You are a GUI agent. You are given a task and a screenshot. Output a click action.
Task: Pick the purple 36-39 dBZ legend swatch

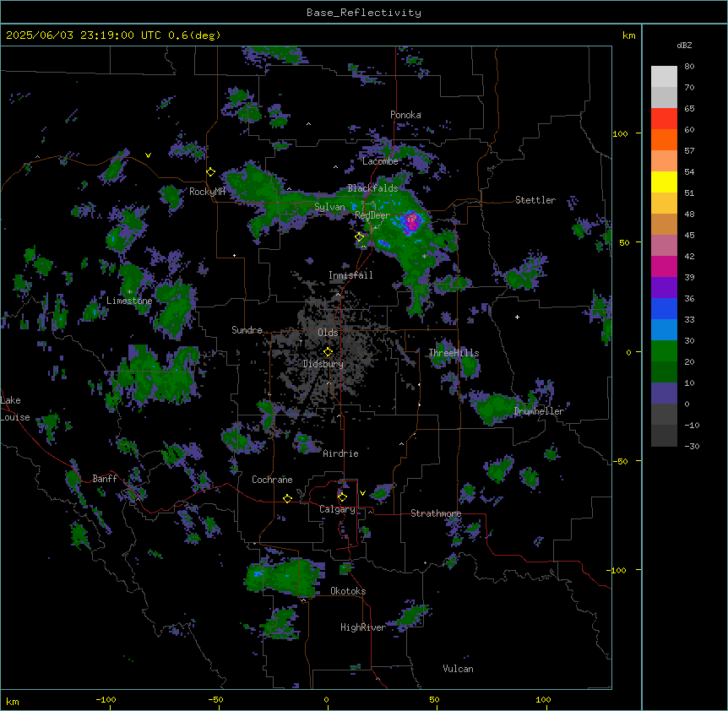pyautogui.click(x=664, y=288)
